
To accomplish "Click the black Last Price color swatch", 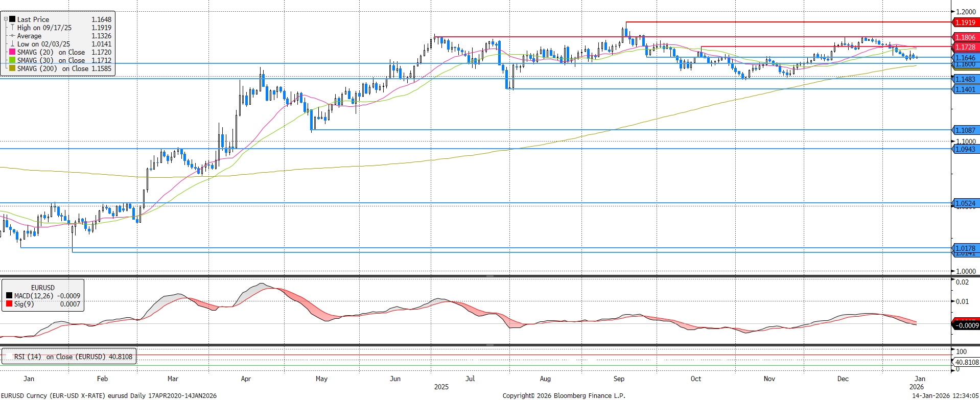I will pos(12,19).
